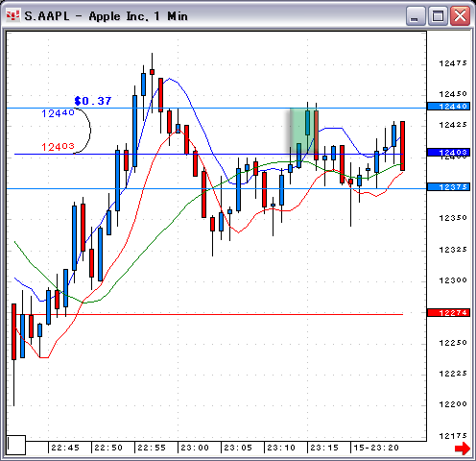
Task: Click the 12325 price axis label
Action: click(x=453, y=250)
